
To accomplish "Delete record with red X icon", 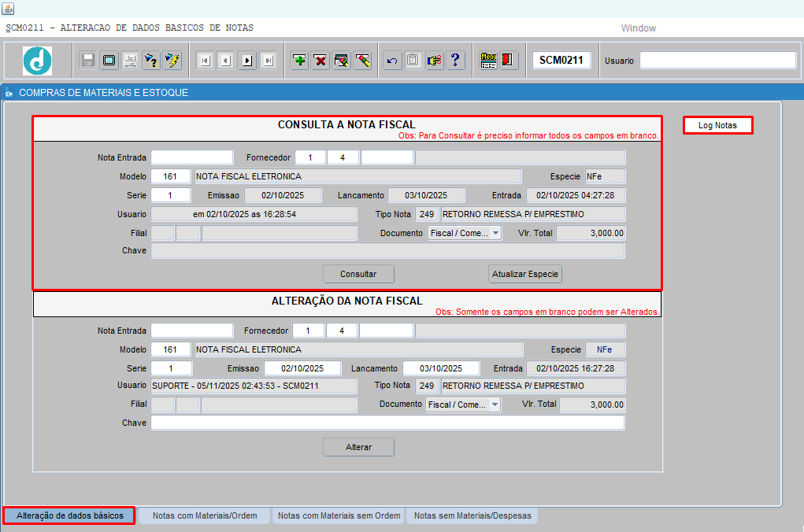I will (320, 61).
